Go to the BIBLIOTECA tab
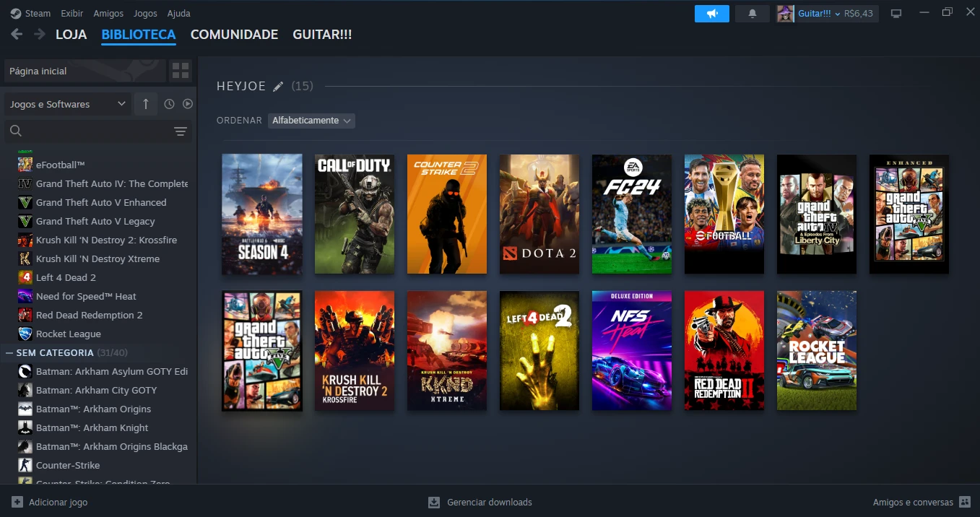980x517 pixels. (139, 35)
